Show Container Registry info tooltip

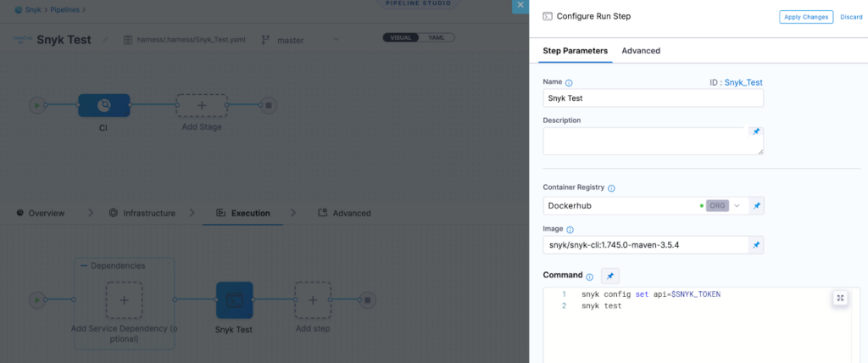[612, 188]
